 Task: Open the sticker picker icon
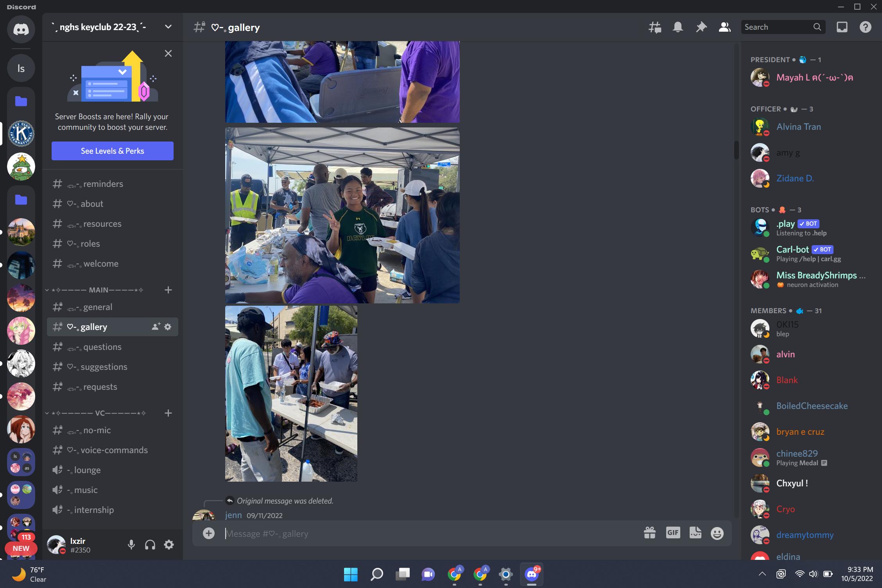click(x=695, y=533)
